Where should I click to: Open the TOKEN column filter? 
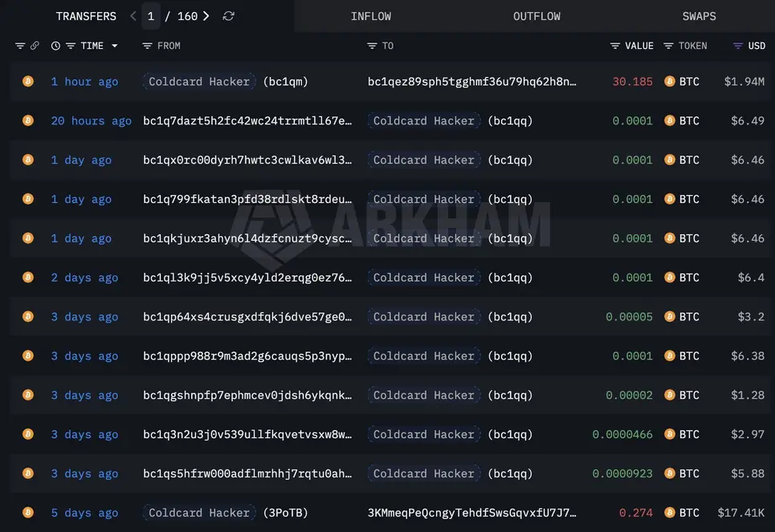668,46
